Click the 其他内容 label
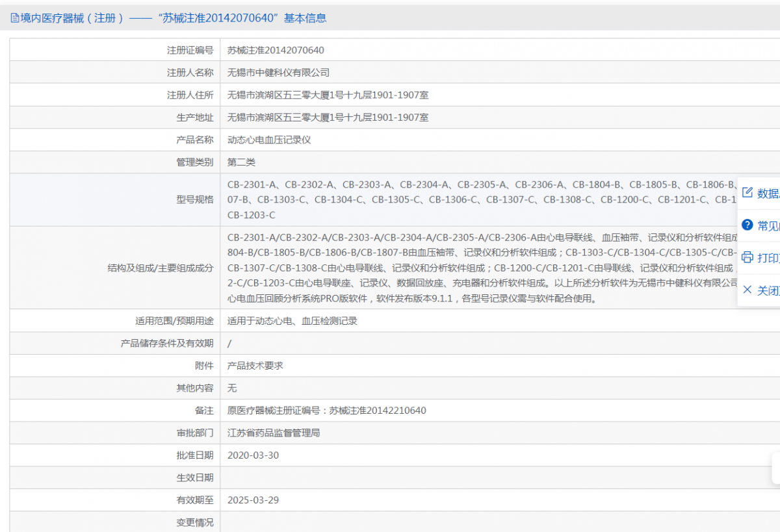Image resolution: width=780 pixels, height=532 pixels. 195,388
